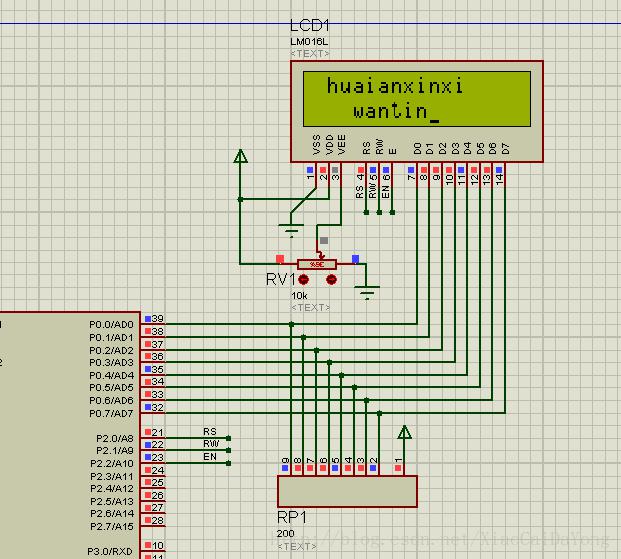
Task: Click RV1 right-arrow increase button
Action: click(331, 280)
